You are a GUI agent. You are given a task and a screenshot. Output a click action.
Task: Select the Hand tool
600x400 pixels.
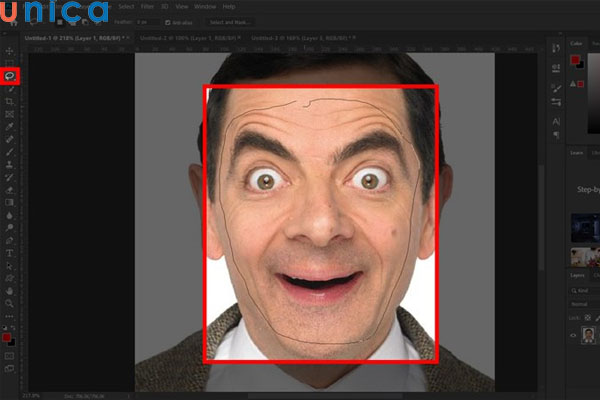11,292
